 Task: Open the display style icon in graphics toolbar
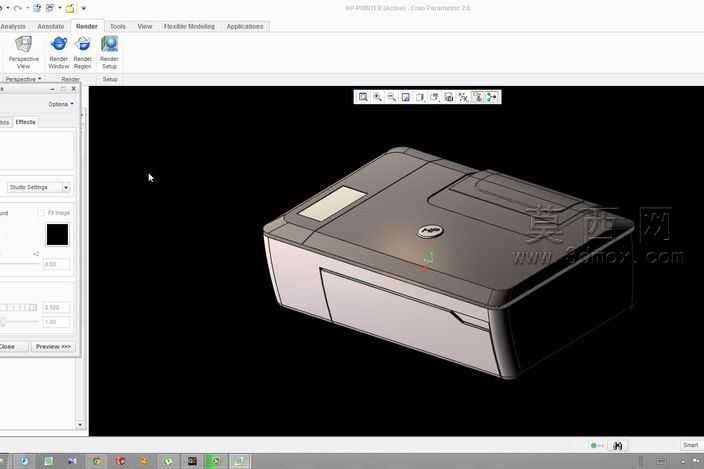(x=420, y=97)
